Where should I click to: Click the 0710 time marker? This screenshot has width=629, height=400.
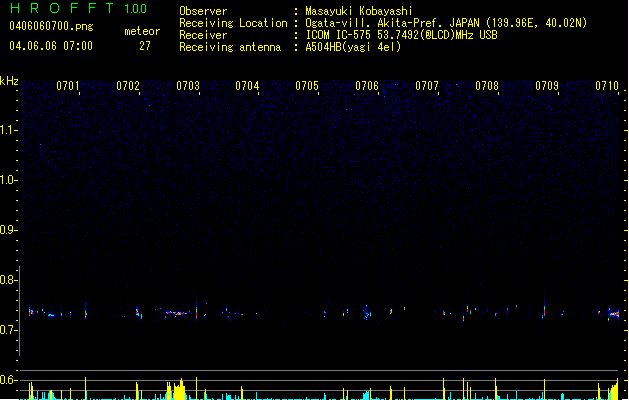607,86
